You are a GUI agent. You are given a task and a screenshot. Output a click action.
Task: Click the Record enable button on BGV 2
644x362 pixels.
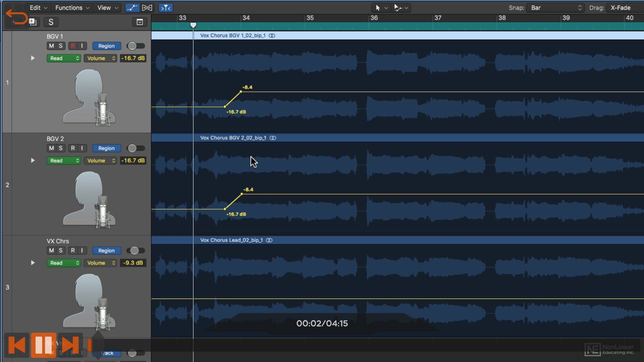point(72,148)
